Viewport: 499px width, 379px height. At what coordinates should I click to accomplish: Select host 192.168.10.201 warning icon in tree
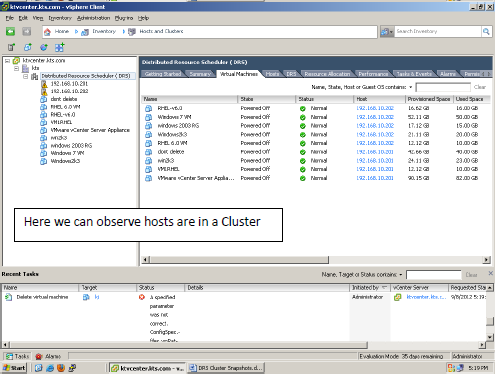(x=44, y=84)
